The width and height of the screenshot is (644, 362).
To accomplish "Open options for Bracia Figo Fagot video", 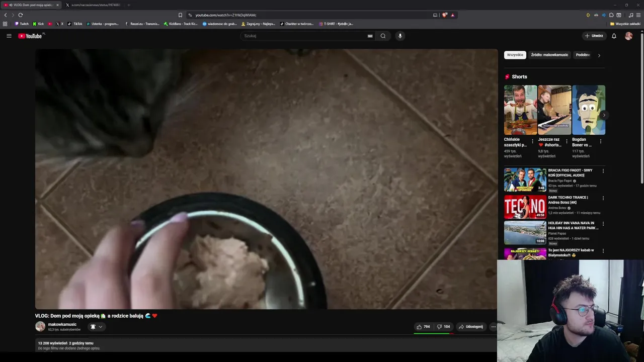I will click(x=603, y=171).
